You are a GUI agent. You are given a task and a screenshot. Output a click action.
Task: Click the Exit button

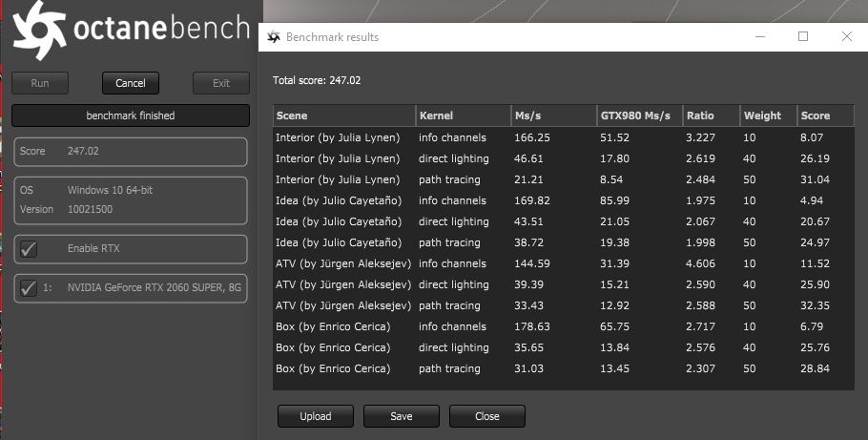[x=221, y=83]
